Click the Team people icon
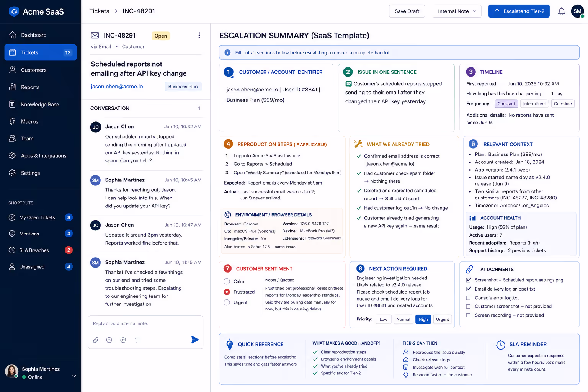The width and height of the screenshot is (588, 392). (12, 138)
